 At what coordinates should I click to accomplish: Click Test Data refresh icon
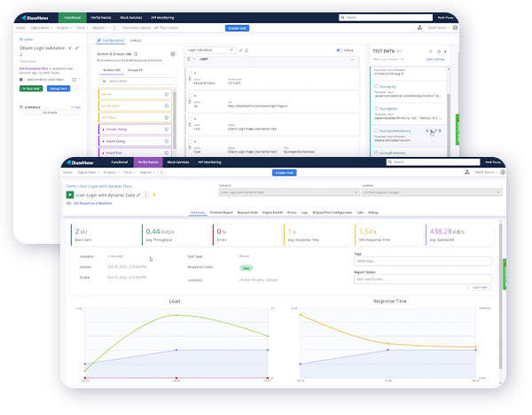(439, 51)
